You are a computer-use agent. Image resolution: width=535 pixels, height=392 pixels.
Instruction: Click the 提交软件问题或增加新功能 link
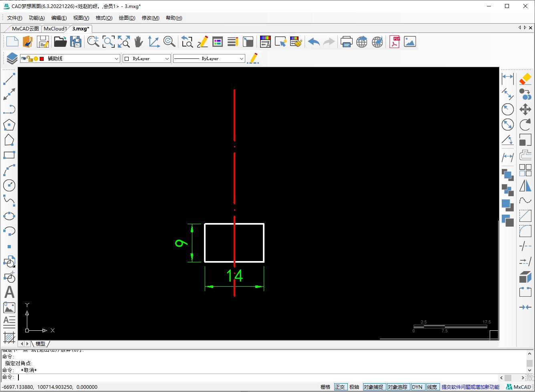pyautogui.click(x=470, y=387)
